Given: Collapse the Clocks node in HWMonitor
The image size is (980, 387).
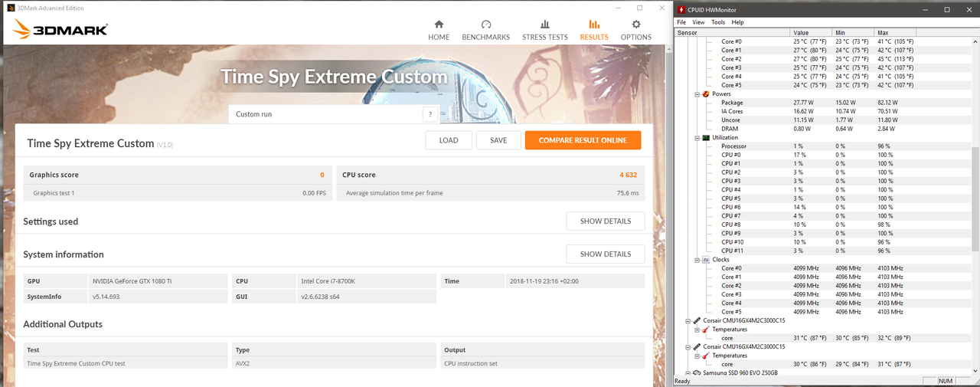Looking at the screenshot, I should click(697, 260).
